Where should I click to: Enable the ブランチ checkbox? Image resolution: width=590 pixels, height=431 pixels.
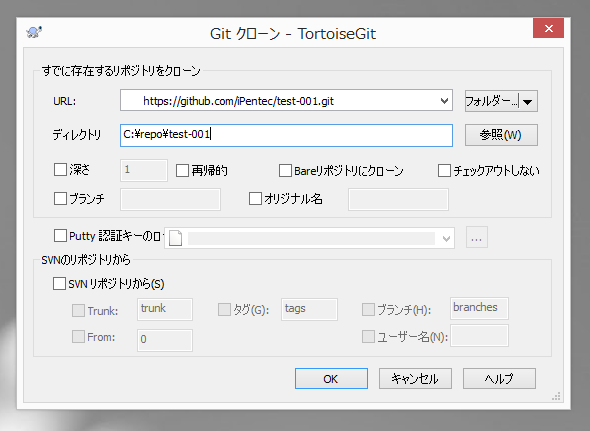point(60,198)
